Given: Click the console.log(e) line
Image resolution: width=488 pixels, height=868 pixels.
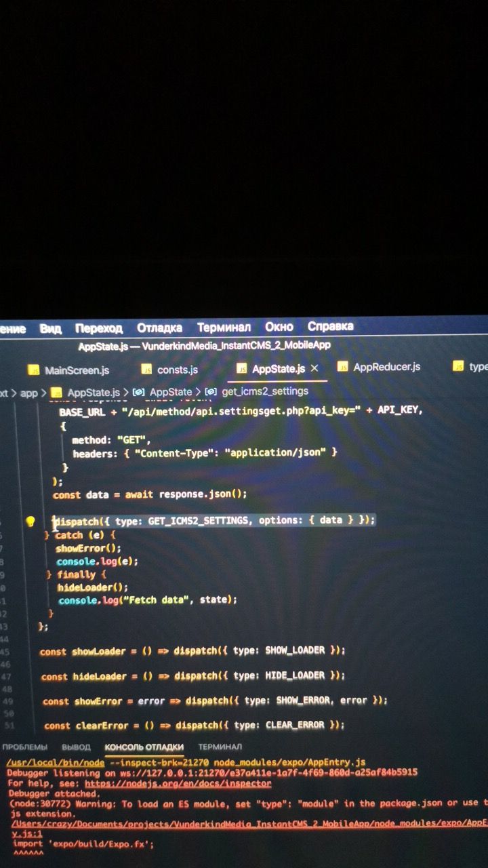Looking at the screenshot, I should 98,561.
